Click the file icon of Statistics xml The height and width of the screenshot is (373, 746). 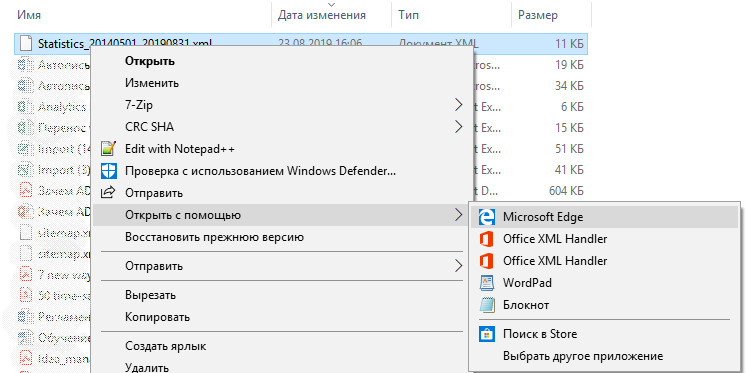pyautogui.click(x=26, y=43)
